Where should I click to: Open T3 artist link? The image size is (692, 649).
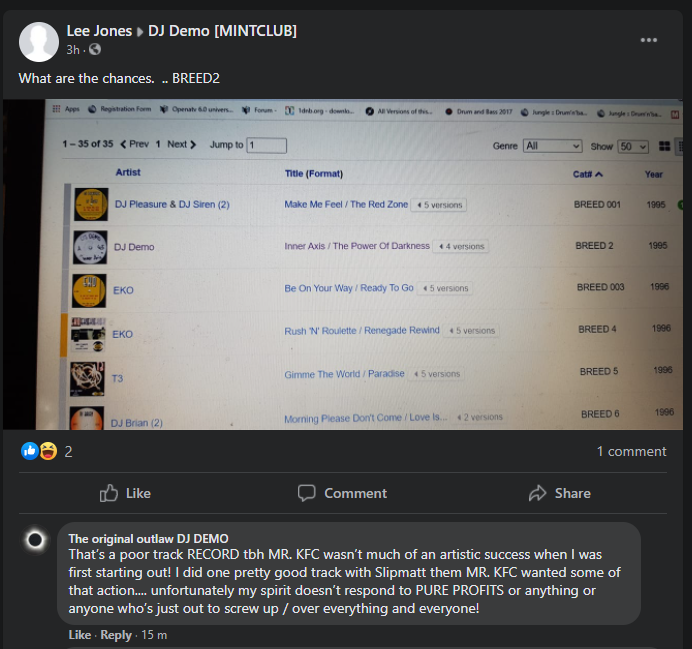117,379
